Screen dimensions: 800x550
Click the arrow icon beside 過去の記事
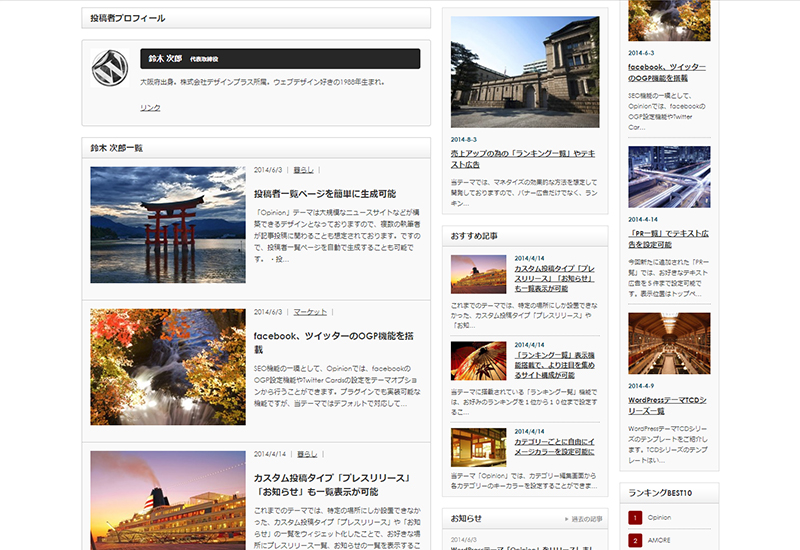click(566, 519)
